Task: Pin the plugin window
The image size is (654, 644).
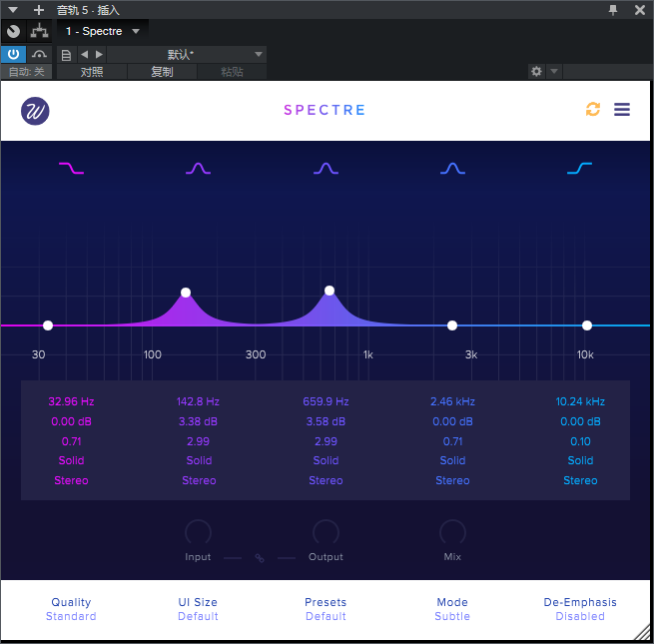Action: click(613, 10)
